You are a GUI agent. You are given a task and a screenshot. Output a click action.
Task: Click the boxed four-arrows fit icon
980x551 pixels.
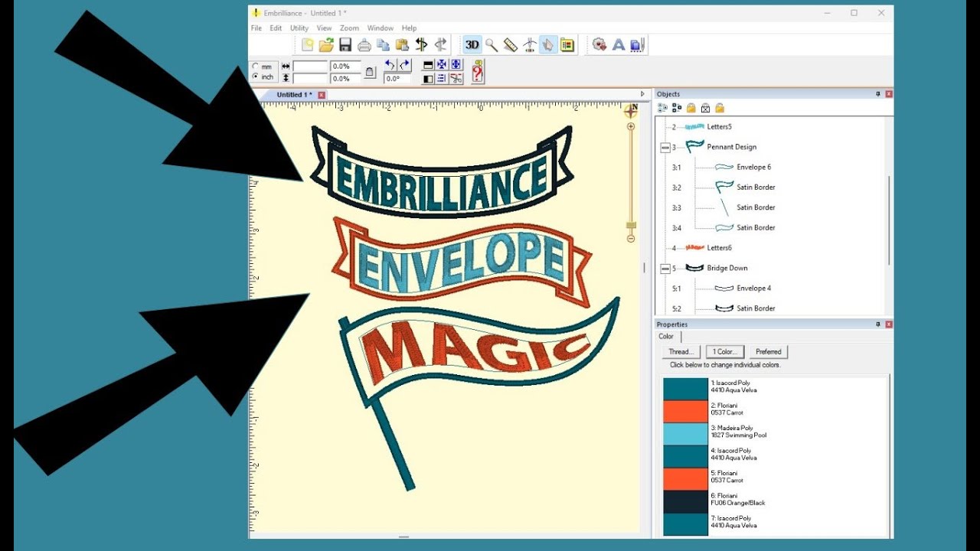(456, 65)
